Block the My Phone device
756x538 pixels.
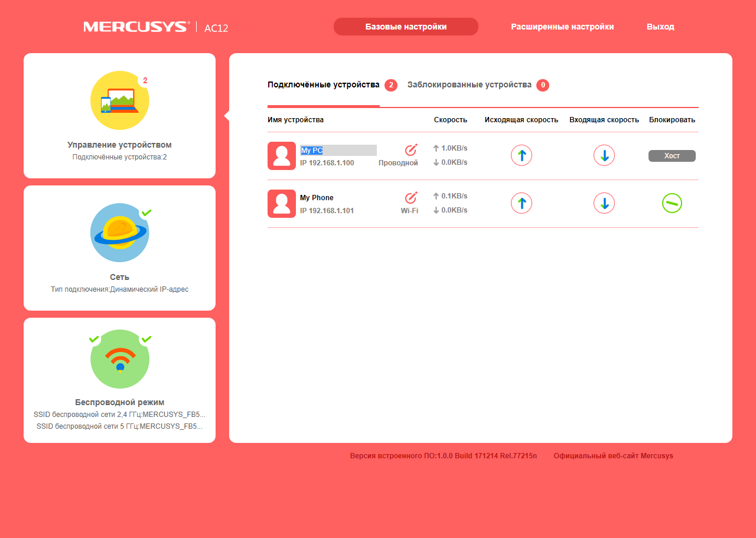point(672,204)
